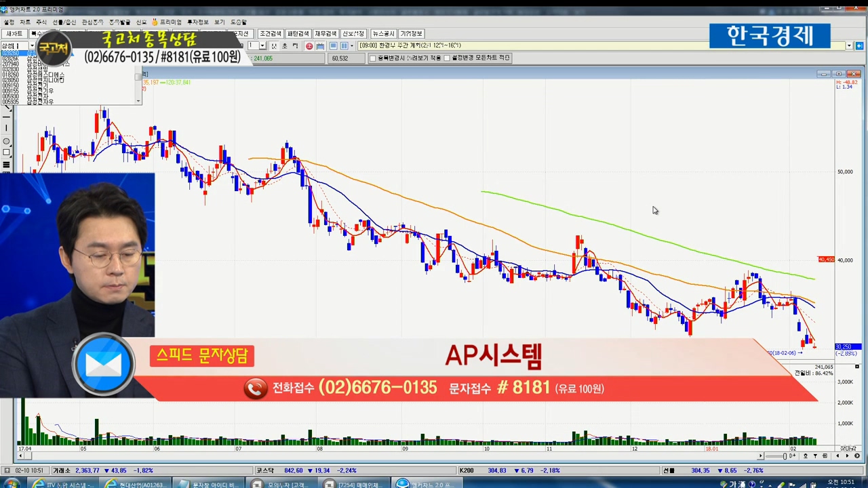Click the stock list scrollbar down arrow
The width and height of the screenshot is (868, 488).
[138, 101]
